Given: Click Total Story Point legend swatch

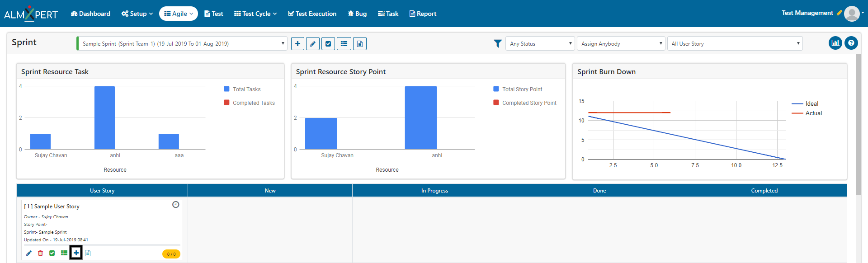Looking at the screenshot, I should pos(496,89).
